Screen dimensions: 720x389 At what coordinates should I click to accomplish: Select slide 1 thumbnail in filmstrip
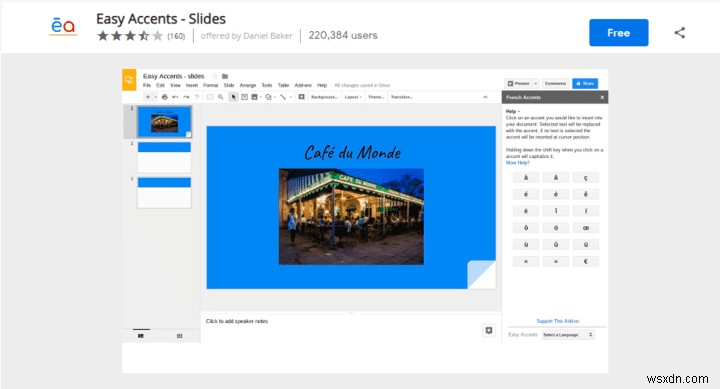[x=164, y=122]
